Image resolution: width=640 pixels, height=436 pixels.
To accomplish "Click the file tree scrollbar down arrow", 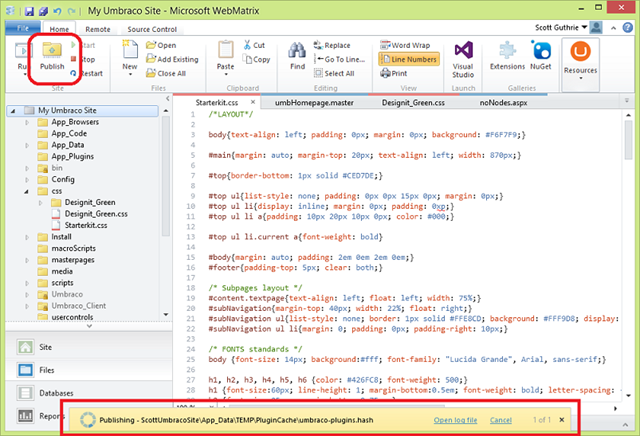I will coord(166,314).
